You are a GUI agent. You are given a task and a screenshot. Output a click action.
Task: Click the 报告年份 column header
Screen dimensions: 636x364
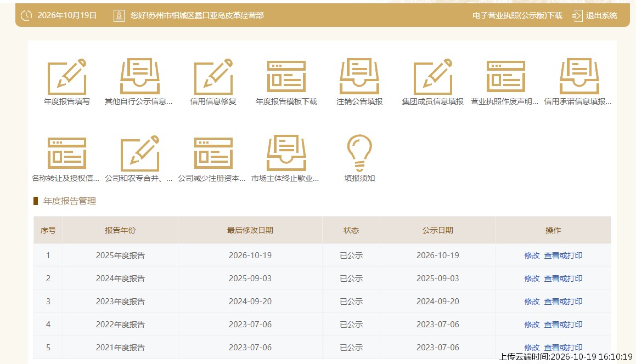(x=120, y=230)
